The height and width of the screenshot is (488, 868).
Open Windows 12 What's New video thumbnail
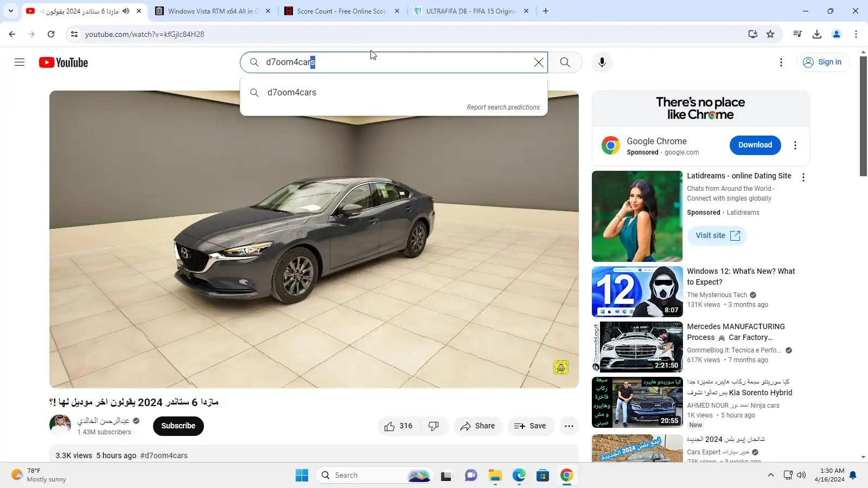click(x=637, y=292)
